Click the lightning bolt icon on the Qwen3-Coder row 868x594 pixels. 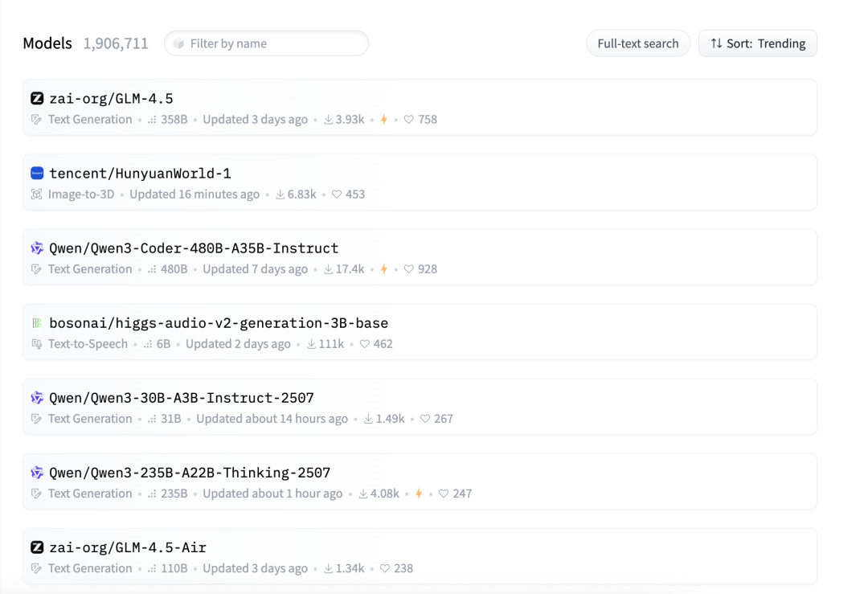(383, 269)
